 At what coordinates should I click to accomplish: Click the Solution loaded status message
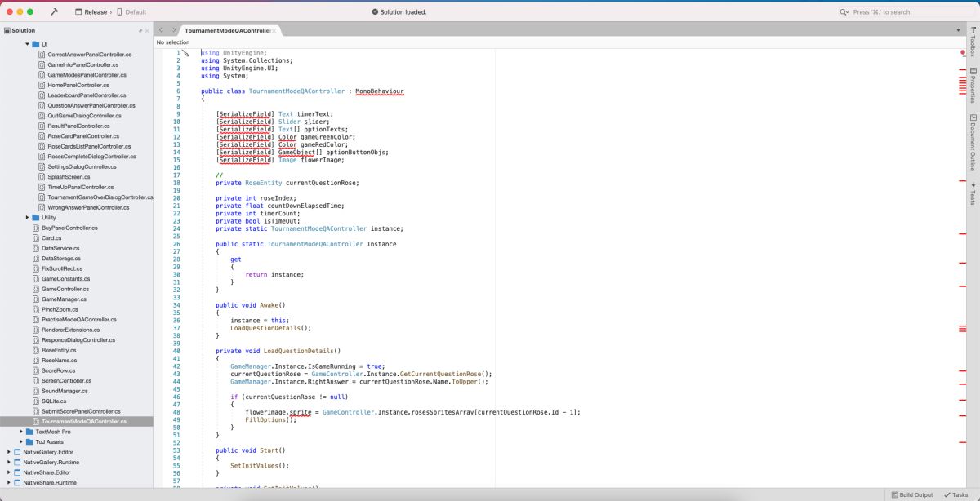(x=399, y=12)
